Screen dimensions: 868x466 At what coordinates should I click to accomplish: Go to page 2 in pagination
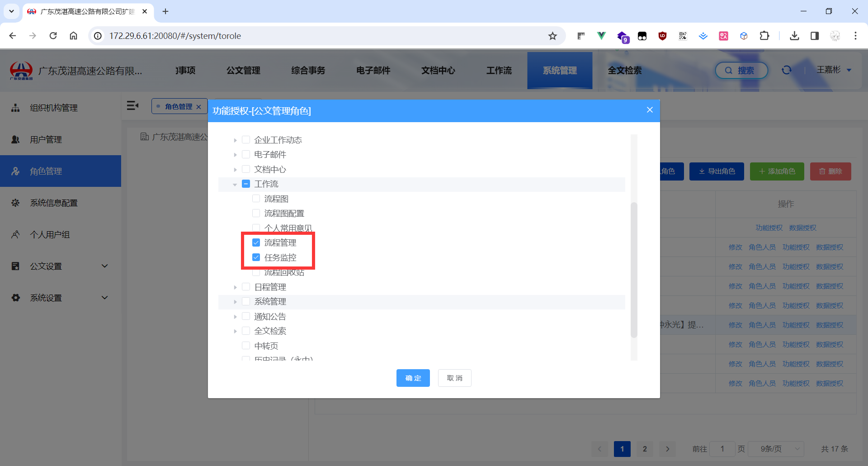(x=645, y=449)
